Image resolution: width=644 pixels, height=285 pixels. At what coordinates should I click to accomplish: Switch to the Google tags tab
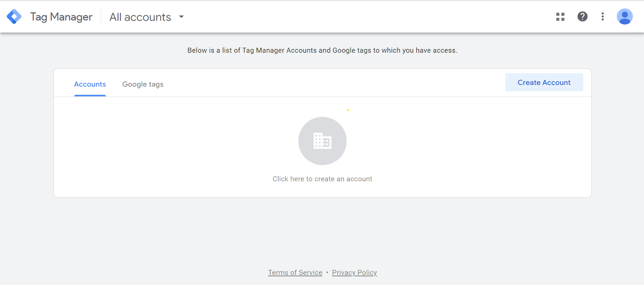[x=143, y=84]
